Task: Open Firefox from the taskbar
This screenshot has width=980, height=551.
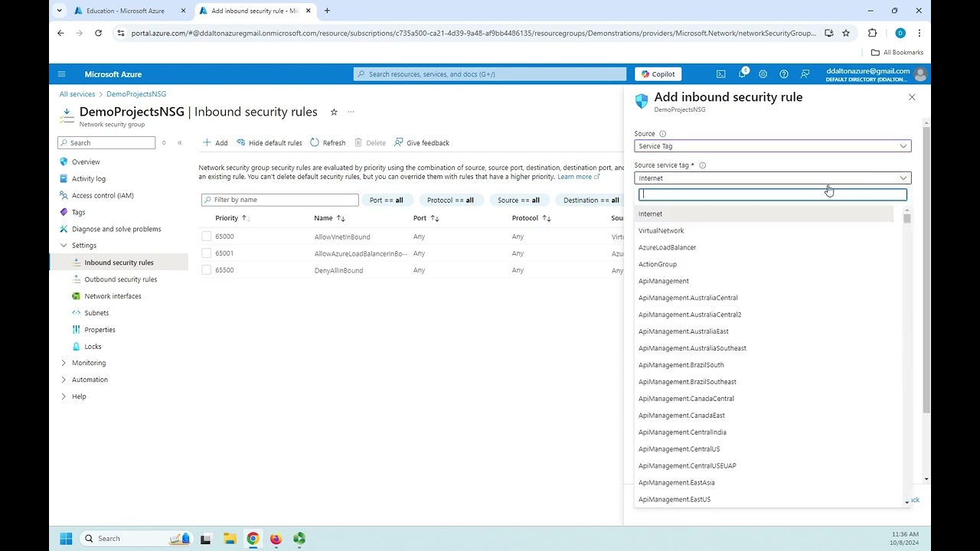Action: 276,539
